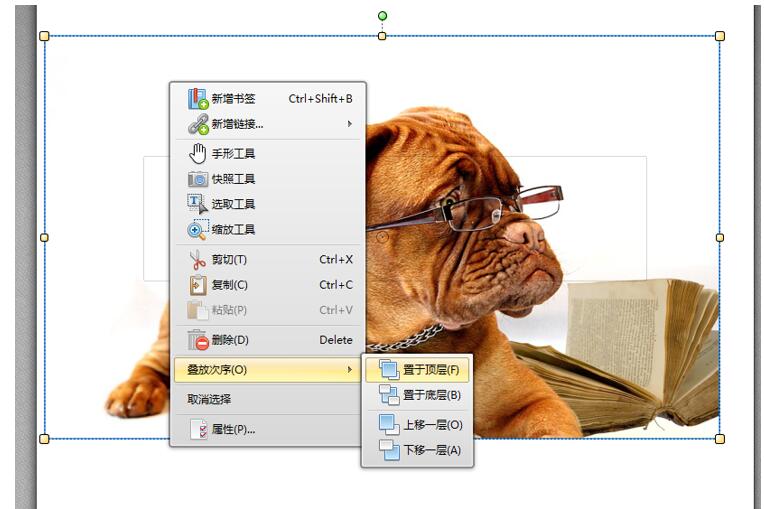Screen dimensions: 764x509
Task: Open the 叠放次序(O) stacking order submenu
Action: click(x=267, y=370)
